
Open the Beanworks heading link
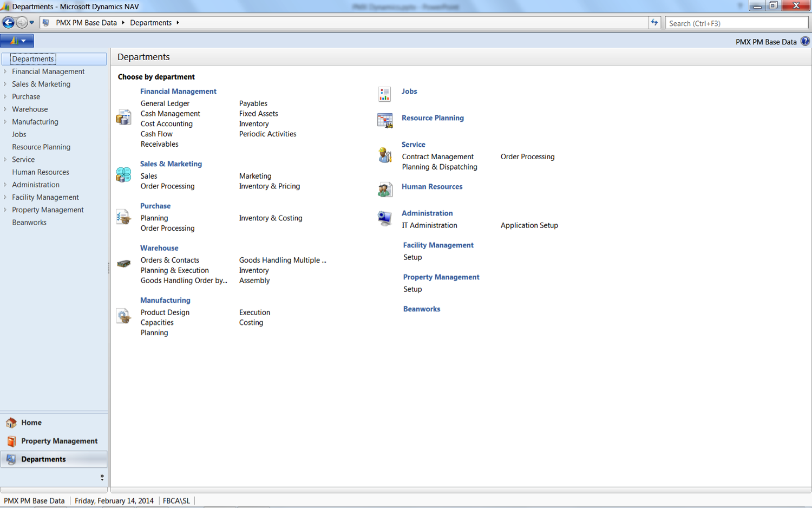[x=422, y=309]
